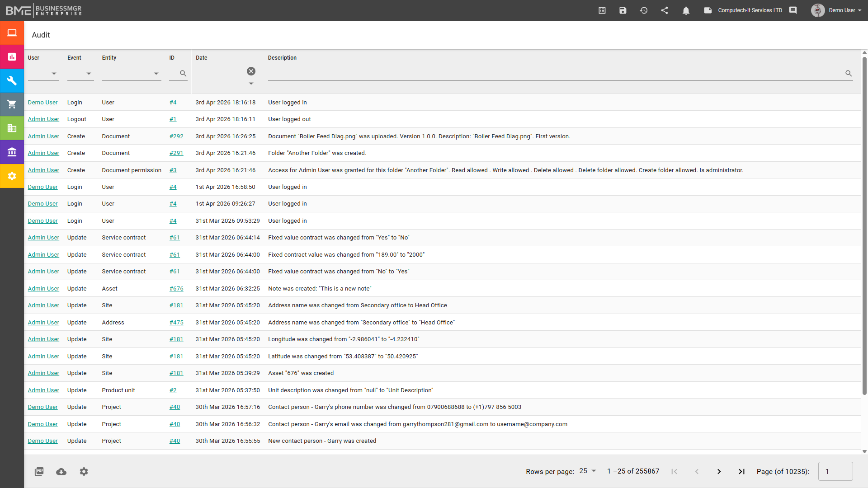Select the Company buildings sidebar icon

click(12, 128)
